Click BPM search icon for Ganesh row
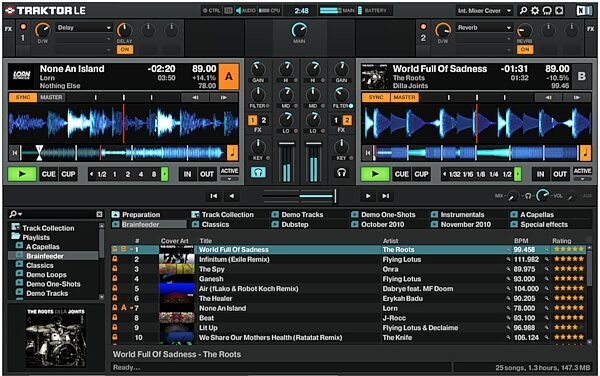Screen dimensions: 600x376 point(509,279)
